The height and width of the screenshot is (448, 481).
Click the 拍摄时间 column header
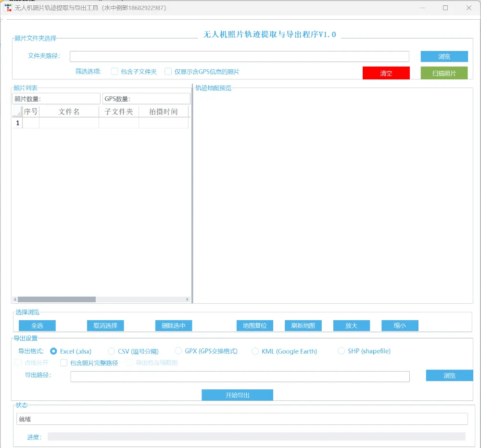coord(164,112)
